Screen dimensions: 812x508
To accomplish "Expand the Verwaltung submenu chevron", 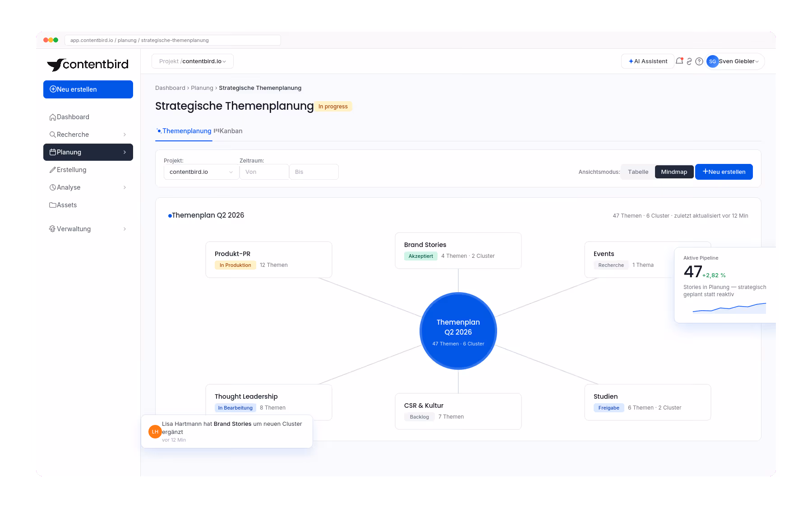I will pyautogui.click(x=125, y=229).
